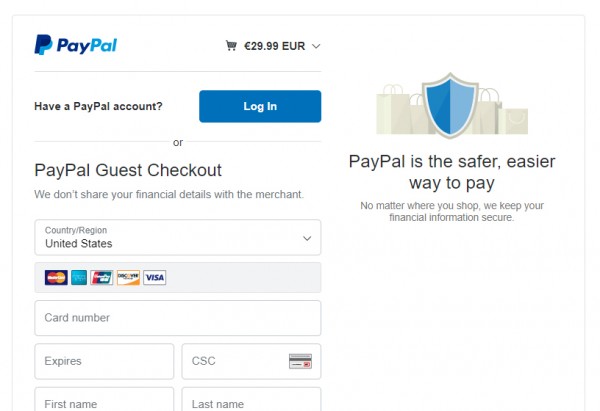Viewport: 600px width, 411px height.
Task: Click the PayPal logo
Action: [x=76, y=45]
